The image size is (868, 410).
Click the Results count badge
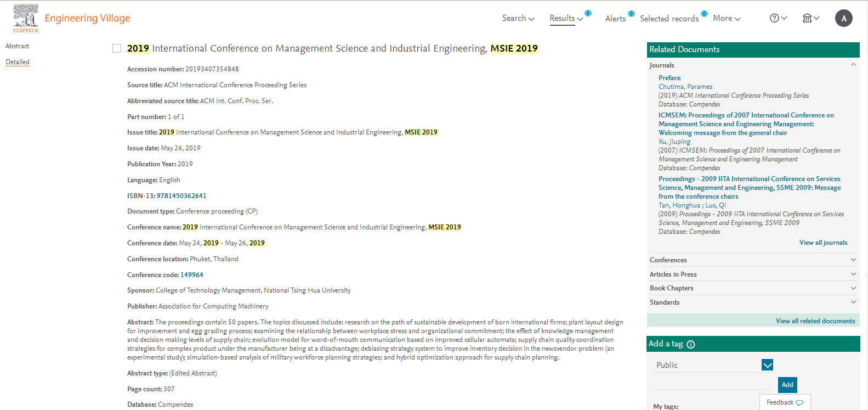(x=588, y=13)
